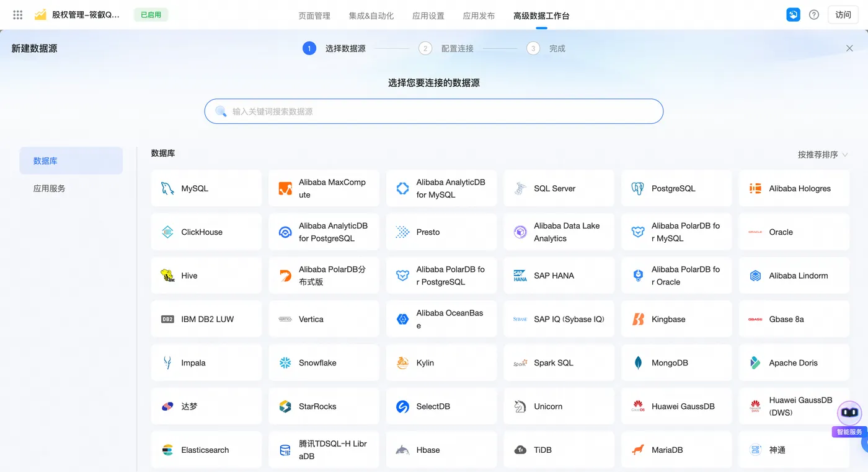Click Alibaba PolarDB分布式版 label
Screen dimensions: 868x472
(332, 276)
